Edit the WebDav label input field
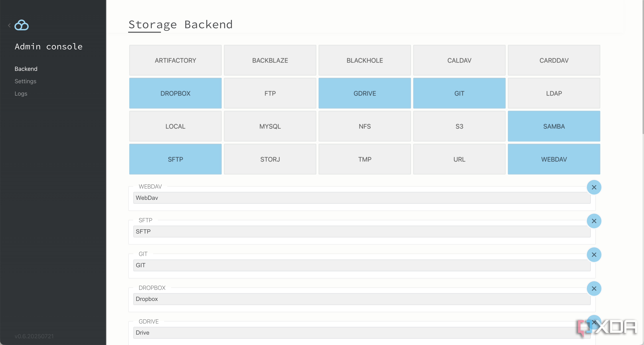Screen dimensions: 644x345 point(362,198)
